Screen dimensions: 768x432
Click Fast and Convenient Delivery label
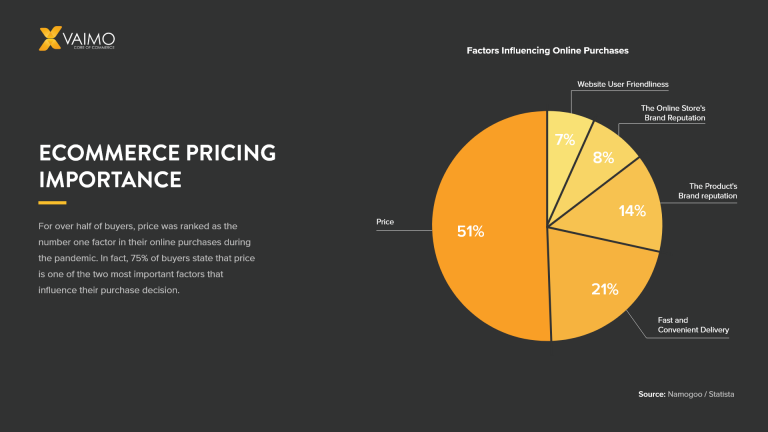coord(693,325)
